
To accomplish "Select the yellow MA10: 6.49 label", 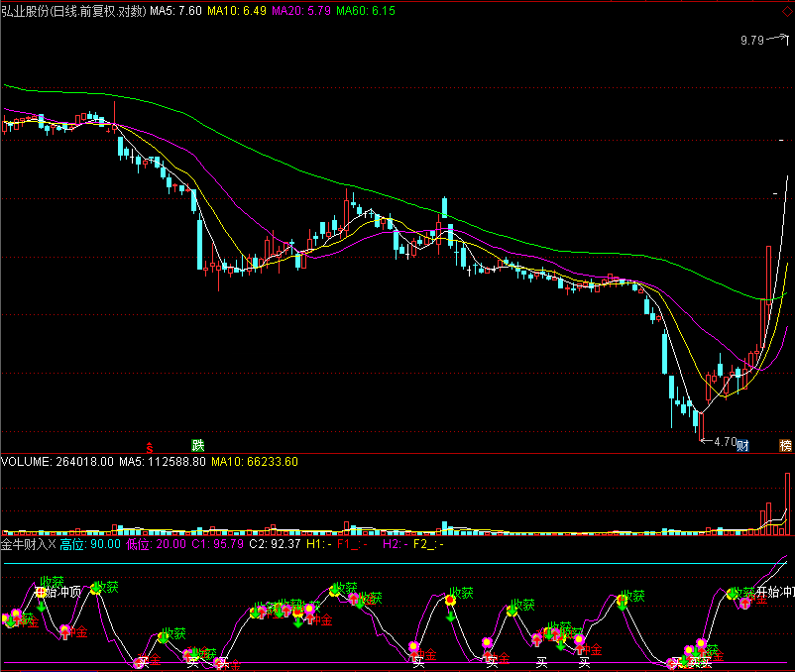I will 237,11.
